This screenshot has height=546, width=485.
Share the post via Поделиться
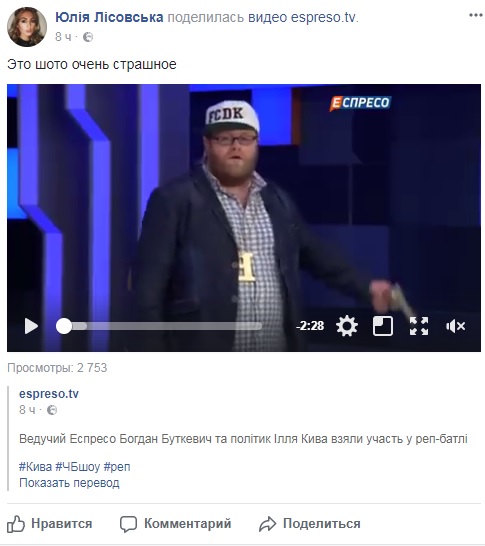click(x=310, y=524)
